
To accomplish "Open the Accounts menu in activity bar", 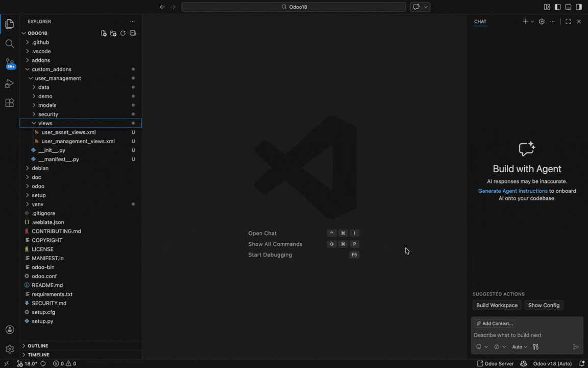I will 10,330.
